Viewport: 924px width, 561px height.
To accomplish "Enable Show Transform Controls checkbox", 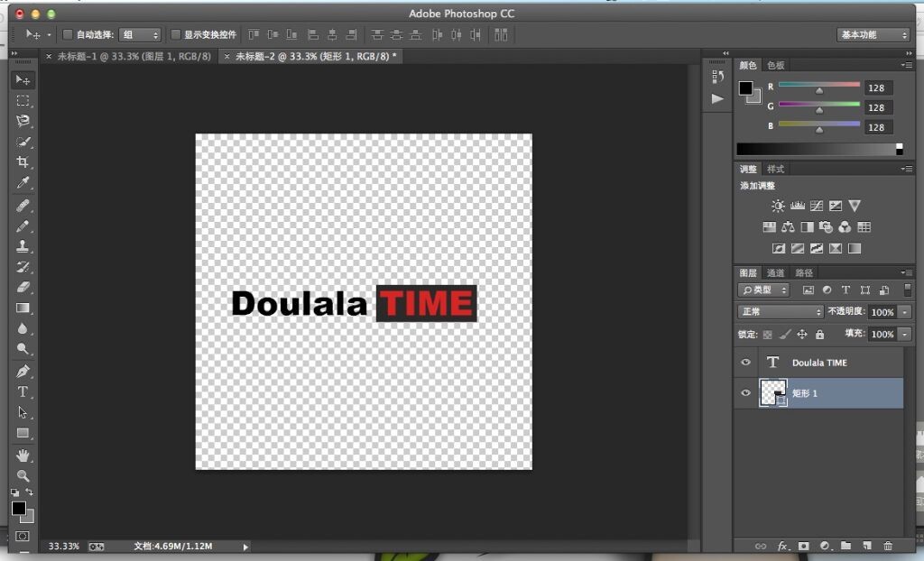I will 175,35.
